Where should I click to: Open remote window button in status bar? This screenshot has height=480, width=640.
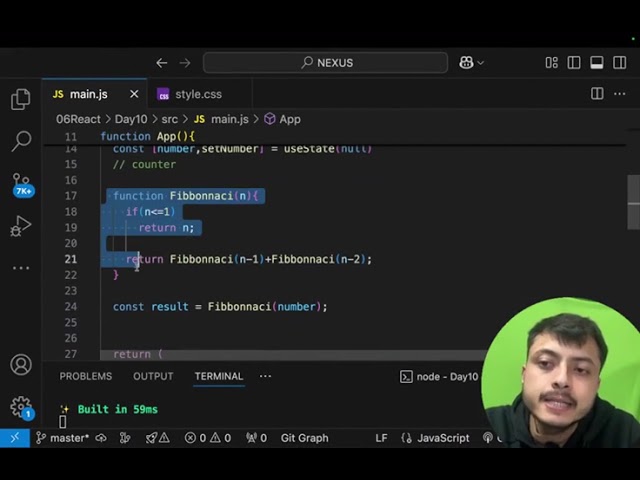coord(15,438)
